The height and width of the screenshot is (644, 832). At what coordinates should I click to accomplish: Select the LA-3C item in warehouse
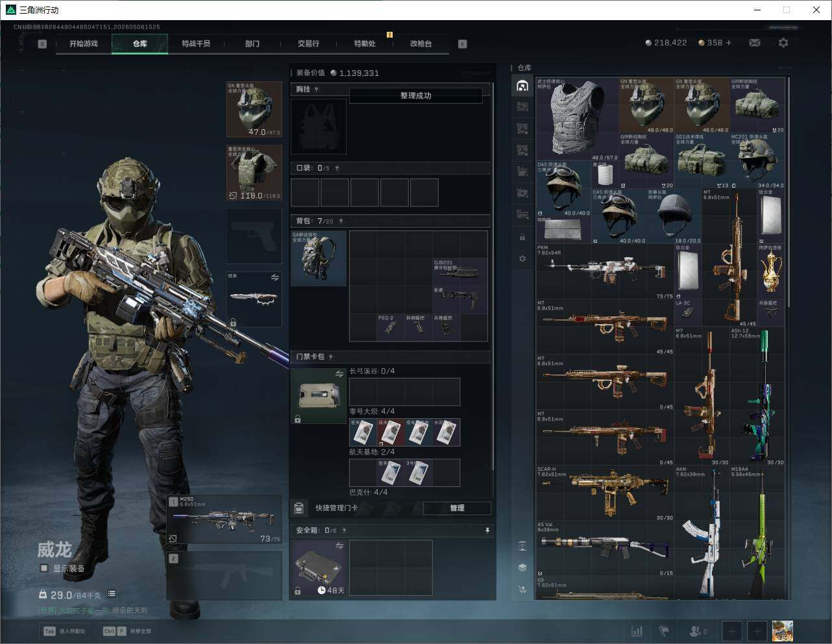click(689, 313)
